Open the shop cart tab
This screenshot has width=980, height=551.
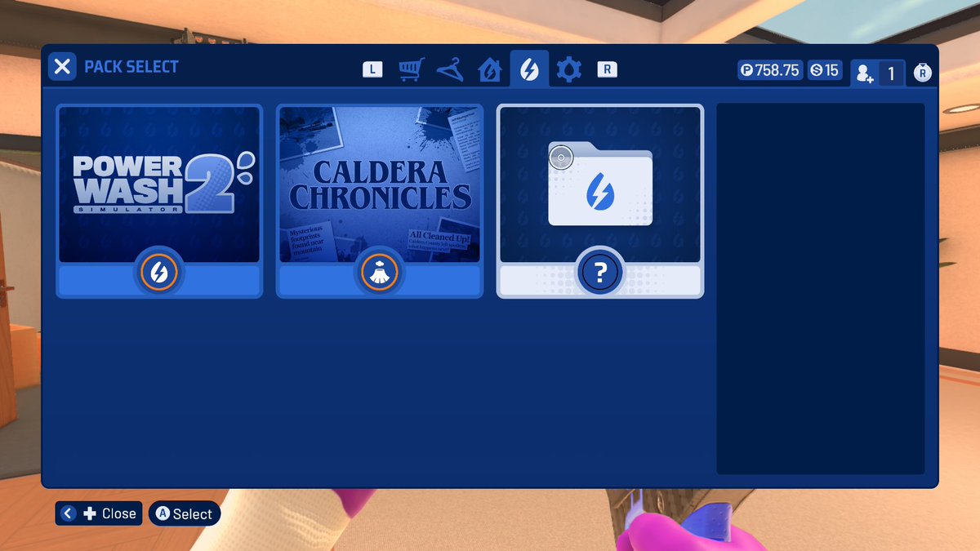point(412,69)
